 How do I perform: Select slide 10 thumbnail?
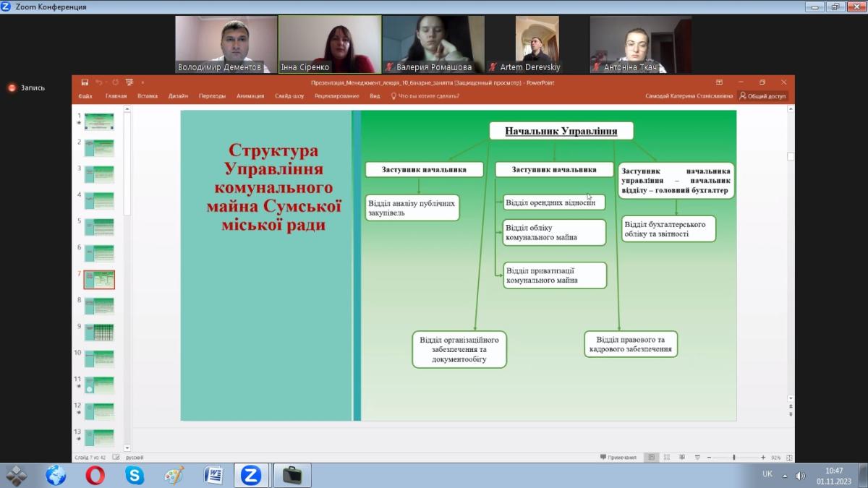99,359
